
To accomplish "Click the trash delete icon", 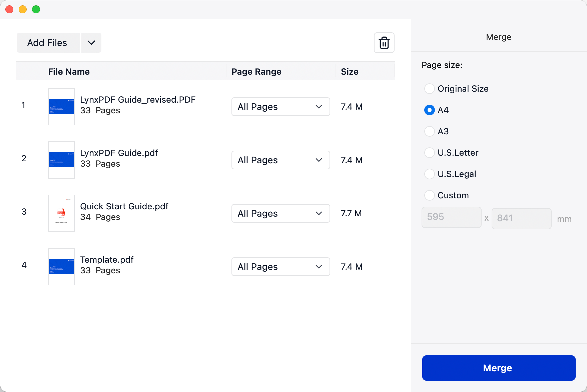I will tap(384, 43).
